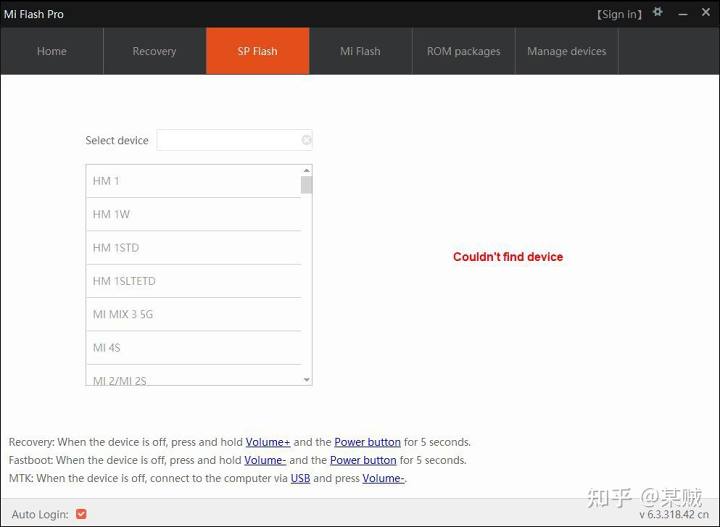Click Power button link in Fastboot line

click(363, 460)
